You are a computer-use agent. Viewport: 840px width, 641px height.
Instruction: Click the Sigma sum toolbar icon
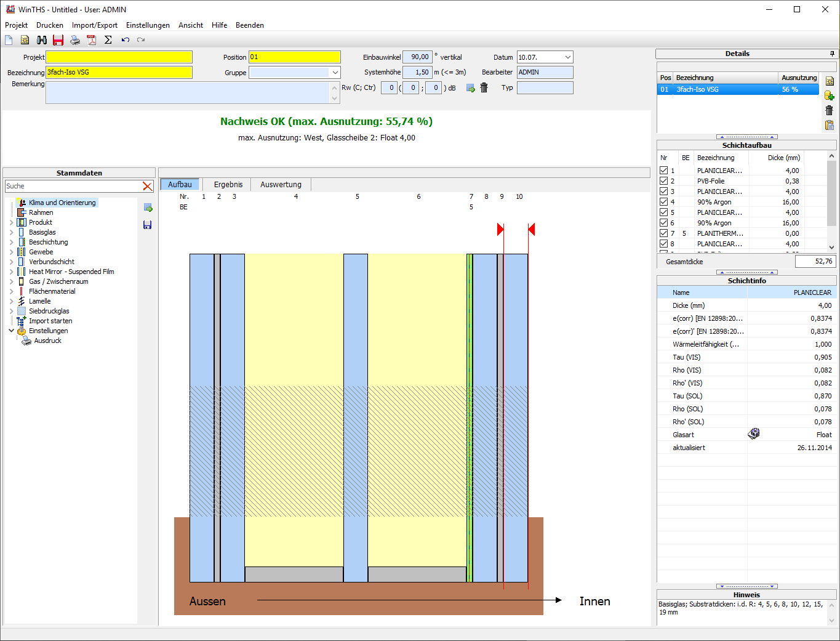[x=108, y=40]
